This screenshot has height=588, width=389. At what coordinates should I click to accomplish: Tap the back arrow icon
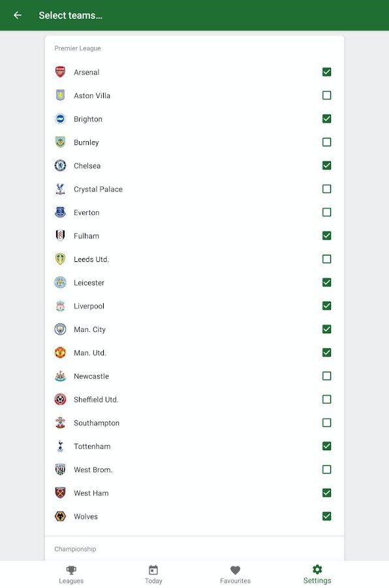[x=17, y=15]
